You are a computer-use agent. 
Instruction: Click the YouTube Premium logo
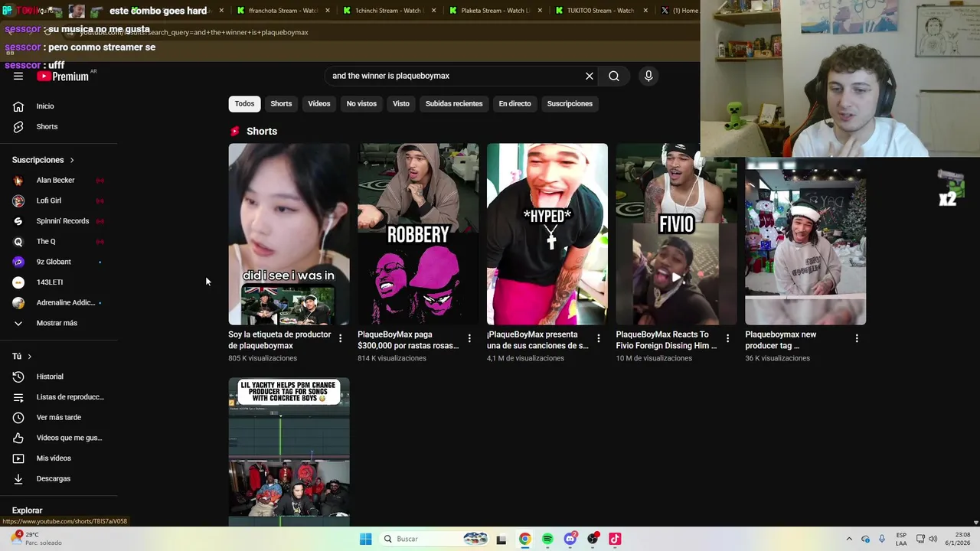pyautogui.click(x=63, y=76)
